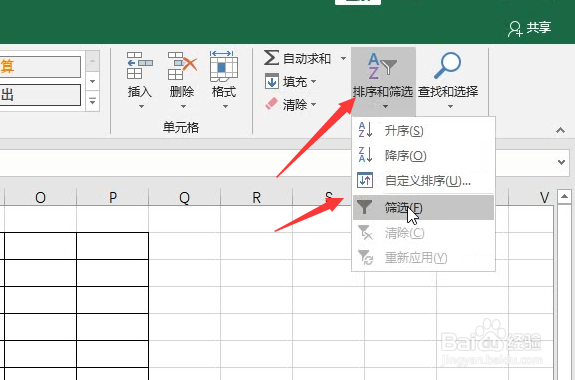Viewport: 575px width, 380px height.
Task: Select column P header
Action: pyautogui.click(x=113, y=198)
